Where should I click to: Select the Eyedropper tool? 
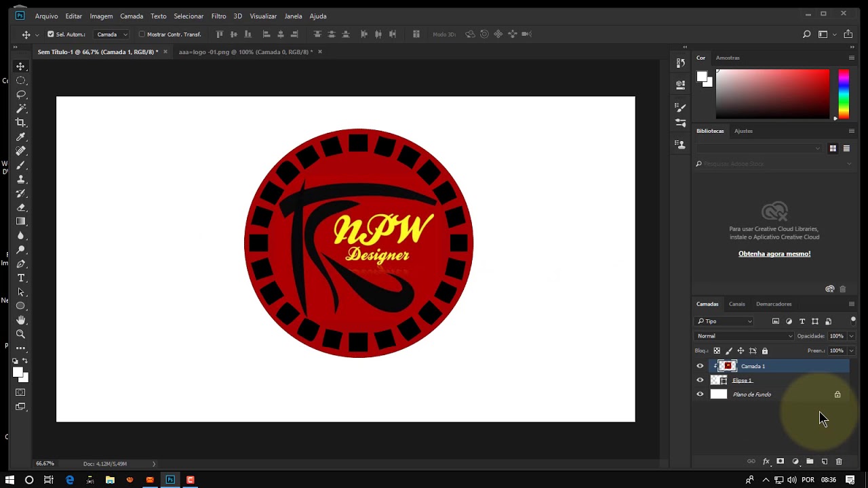coord(20,137)
